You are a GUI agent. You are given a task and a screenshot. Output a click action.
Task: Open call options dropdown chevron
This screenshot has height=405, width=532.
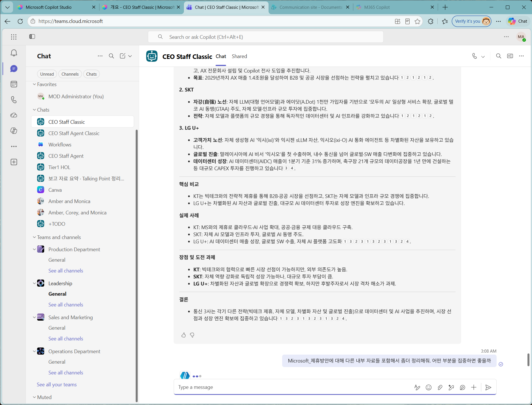coord(483,56)
